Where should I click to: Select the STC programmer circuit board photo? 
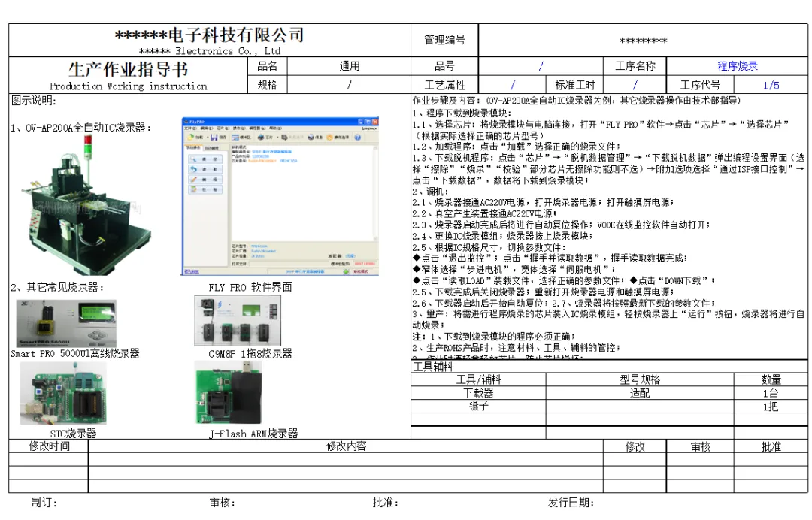62,393
